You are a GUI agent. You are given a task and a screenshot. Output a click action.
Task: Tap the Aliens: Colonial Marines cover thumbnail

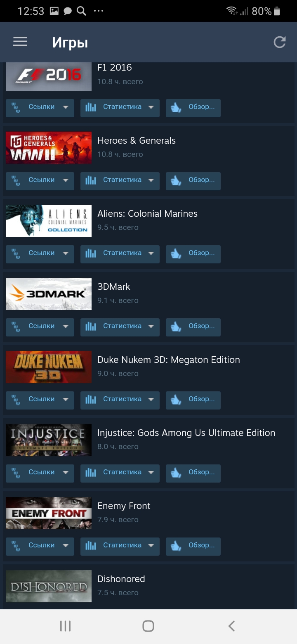pyautogui.click(x=49, y=220)
